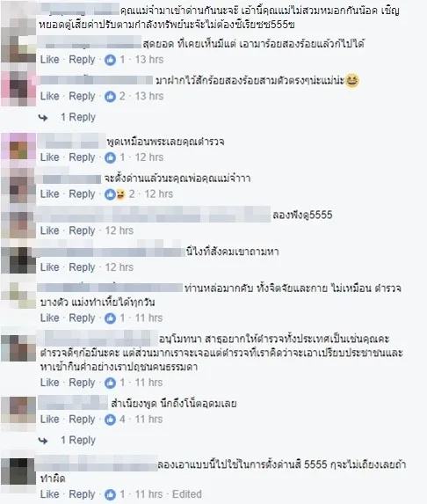Viewport: 427px width, 504px height.
Task: Expand '1 Reply' under the 'สำเนียงพูด' comment
Action: (x=78, y=440)
